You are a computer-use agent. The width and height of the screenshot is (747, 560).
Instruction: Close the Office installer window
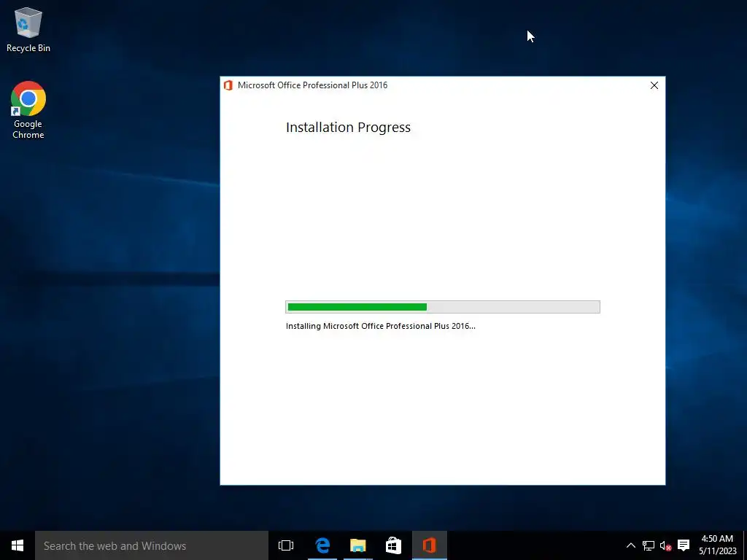point(654,85)
